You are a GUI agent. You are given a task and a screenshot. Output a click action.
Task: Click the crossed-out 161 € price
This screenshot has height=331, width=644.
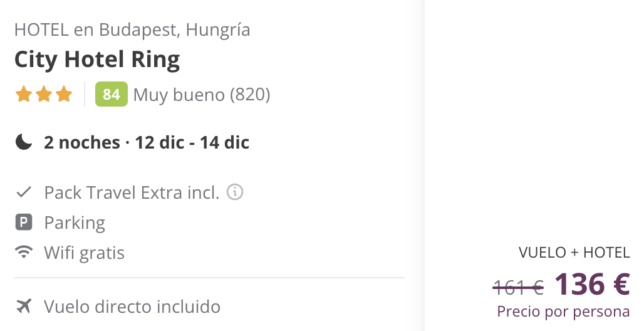click(518, 287)
